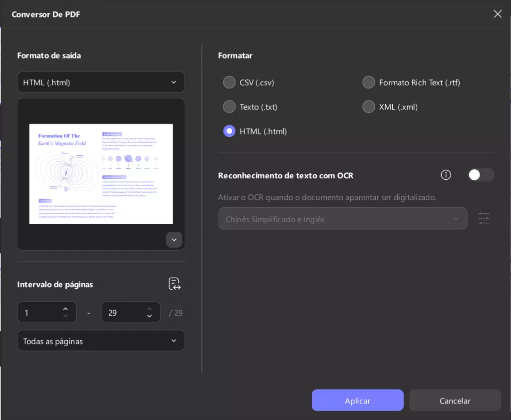Open OCR language settings via the sliders icon
This screenshot has height=420, width=511.
(484, 218)
